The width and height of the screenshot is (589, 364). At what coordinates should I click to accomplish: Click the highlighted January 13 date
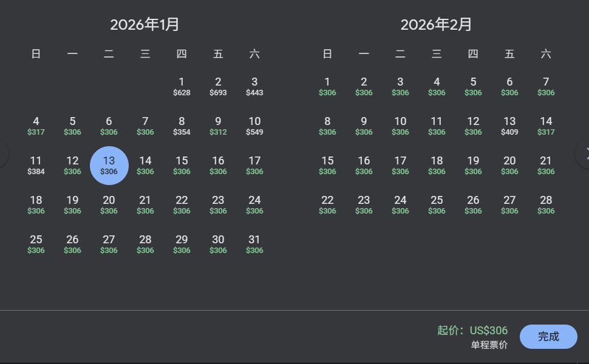(x=109, y=165)
